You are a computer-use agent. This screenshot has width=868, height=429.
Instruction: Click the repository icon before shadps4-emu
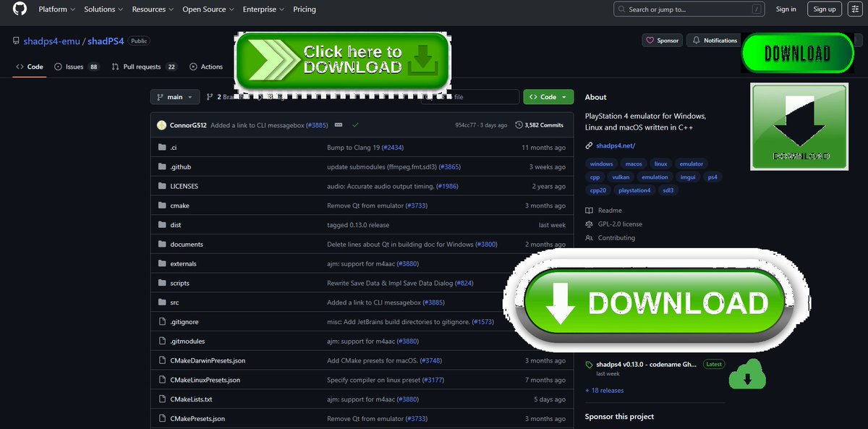click(x=16, y=41)
